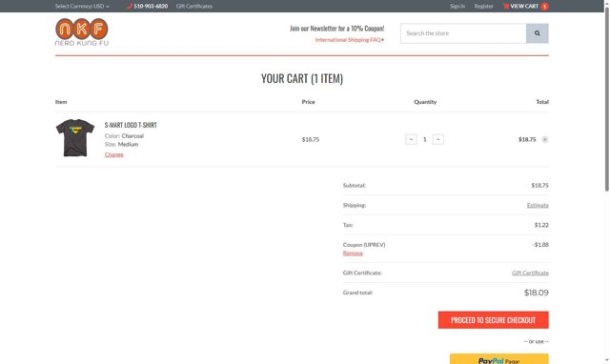Click the cart item count badge
This screenshot has height=364, width=610.
point(544,7)
